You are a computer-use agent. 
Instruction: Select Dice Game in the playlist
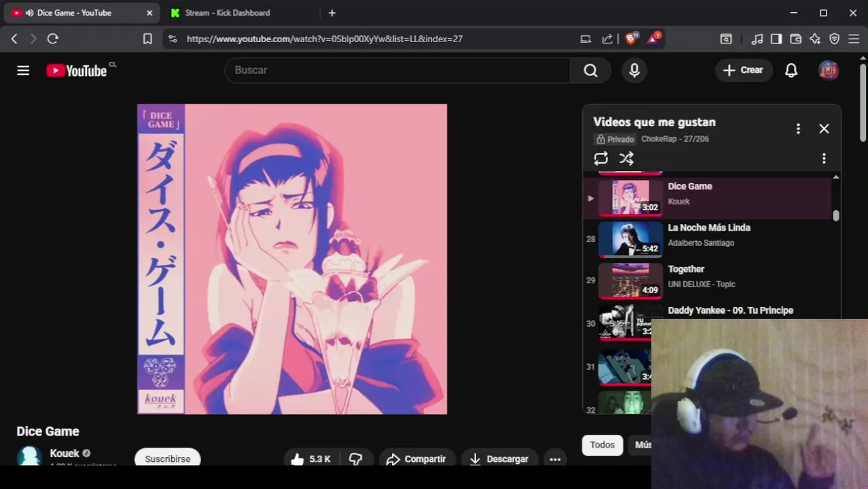pos(708,198)
